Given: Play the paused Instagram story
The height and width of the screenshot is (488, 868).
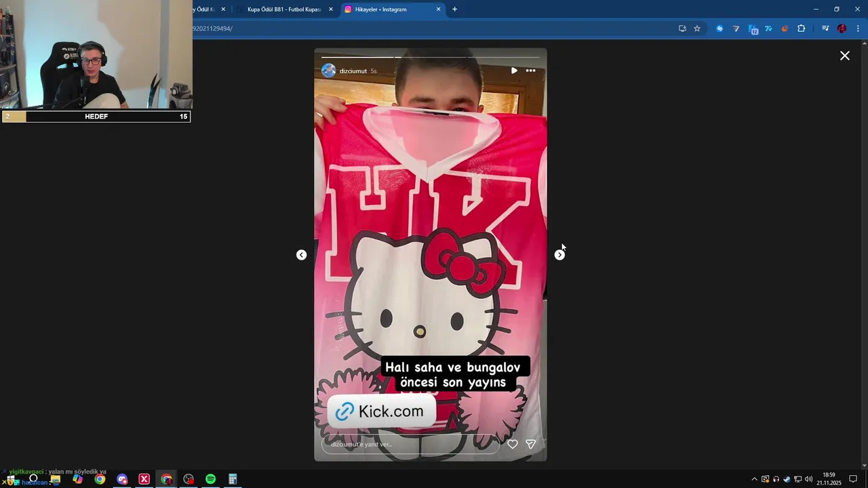Looking at the screenshot, I should pyautogui.click(x=514, y=70).
